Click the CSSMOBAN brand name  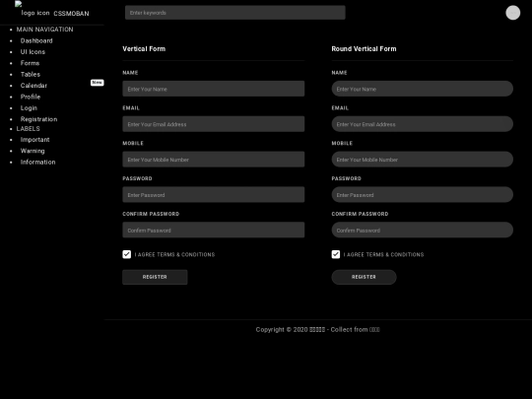point(71,14)
